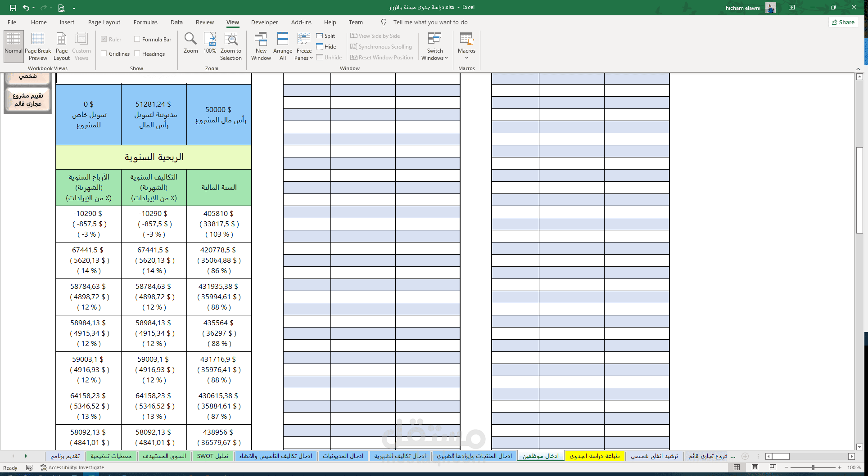Open the Zoom dialog magnifier icon
This screenshot has width=868, height=476.
(190, 39)
